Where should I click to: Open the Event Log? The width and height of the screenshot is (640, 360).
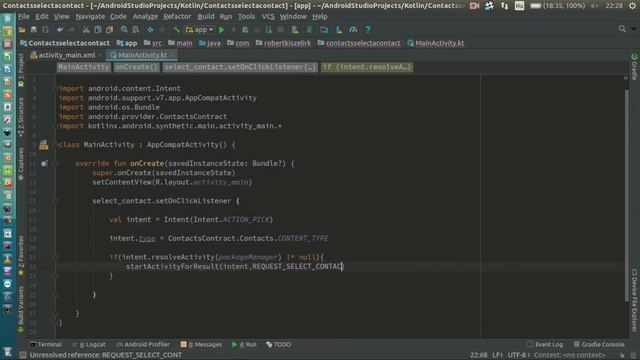pyautogui.click(x=545, y=344)
